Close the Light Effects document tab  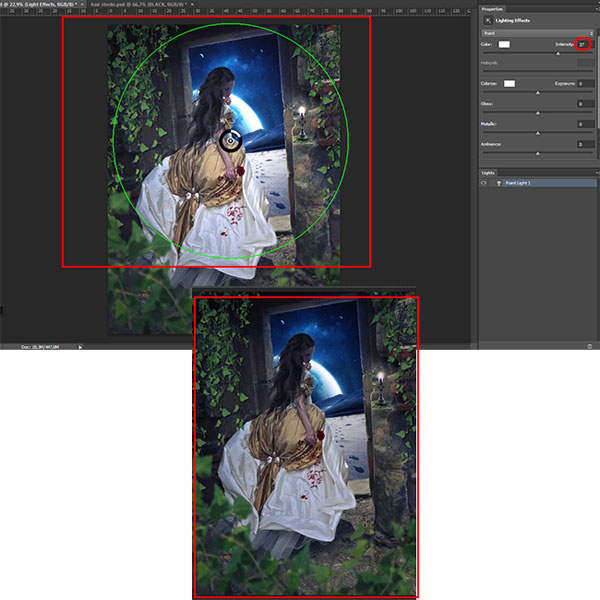[x=82, y=4]
